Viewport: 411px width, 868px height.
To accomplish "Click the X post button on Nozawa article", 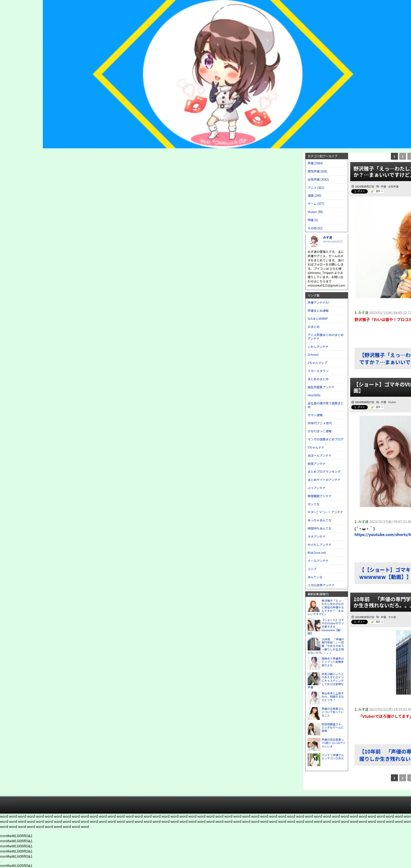I will click(x=359, y=191).
